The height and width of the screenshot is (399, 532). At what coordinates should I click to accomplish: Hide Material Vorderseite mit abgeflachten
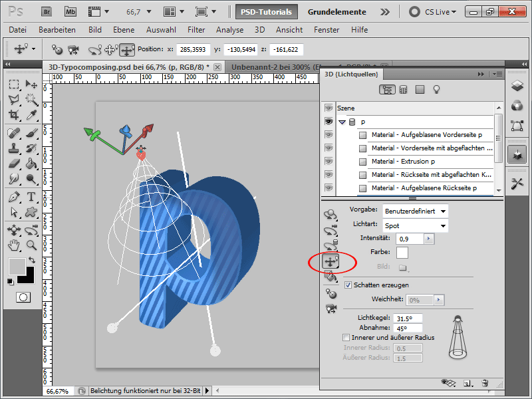(329, 148)
